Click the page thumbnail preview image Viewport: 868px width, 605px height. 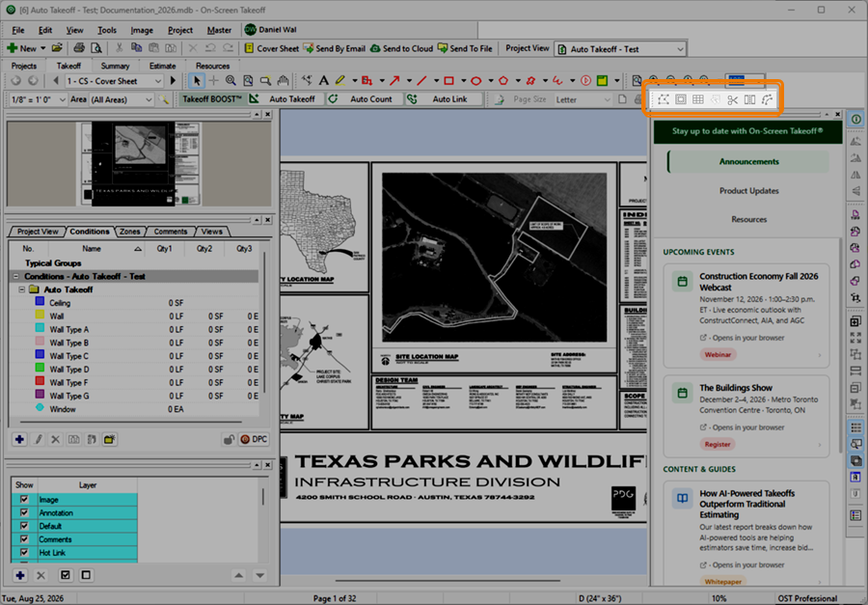pos(140,163)
